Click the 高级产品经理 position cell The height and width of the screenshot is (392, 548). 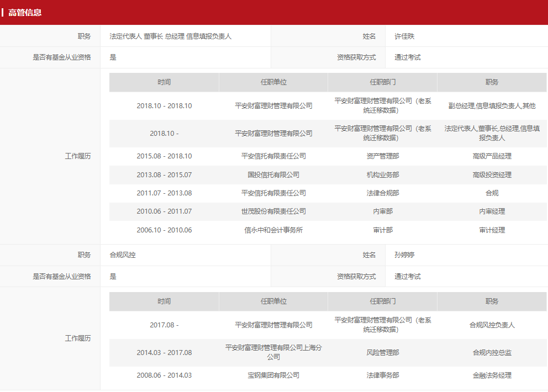[492, 156]
